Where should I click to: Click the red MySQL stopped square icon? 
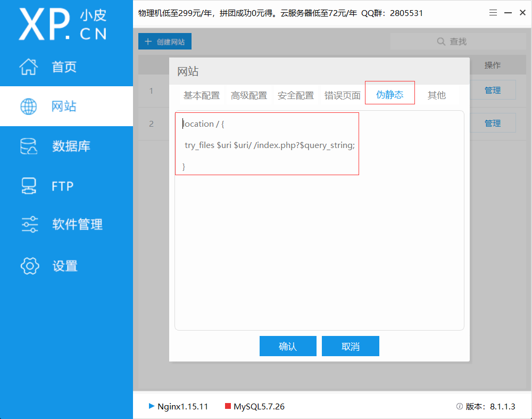(228, 406)
